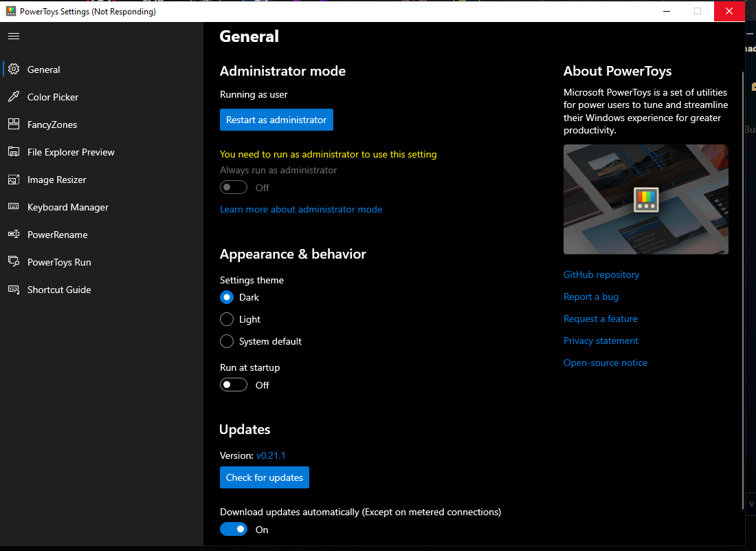The width and height of the screenshot is (756, 551).
Task: Toggle Always run as administrator switch
Action: click(x=234, y=187)
